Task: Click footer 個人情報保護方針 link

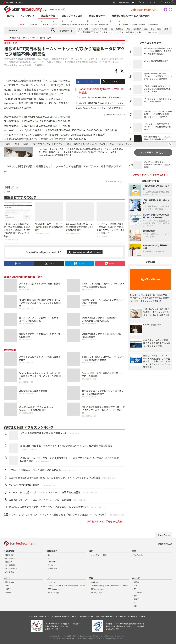Action: click(108, 616)
